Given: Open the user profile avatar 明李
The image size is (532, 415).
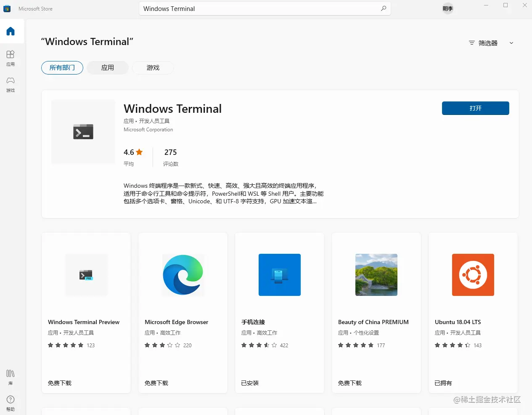Looking at the screenshot, I should pyautogui.click(x=448, y=8).
